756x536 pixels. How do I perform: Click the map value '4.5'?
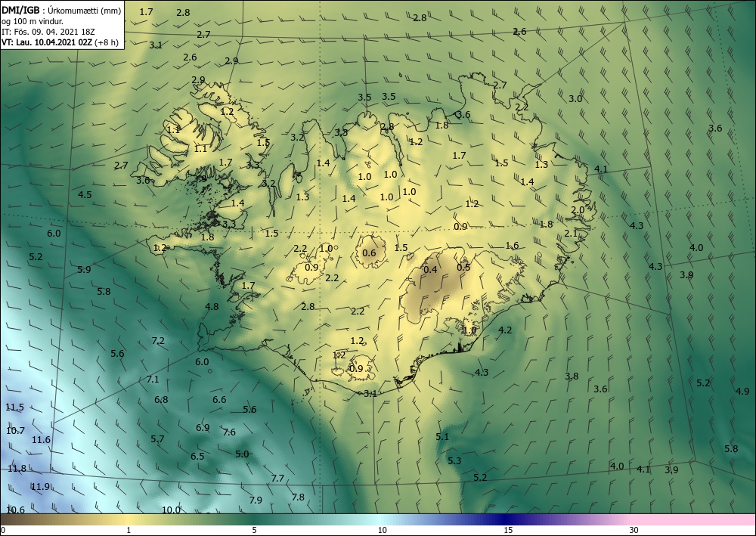pyautogui.click(x=85, y=195)
